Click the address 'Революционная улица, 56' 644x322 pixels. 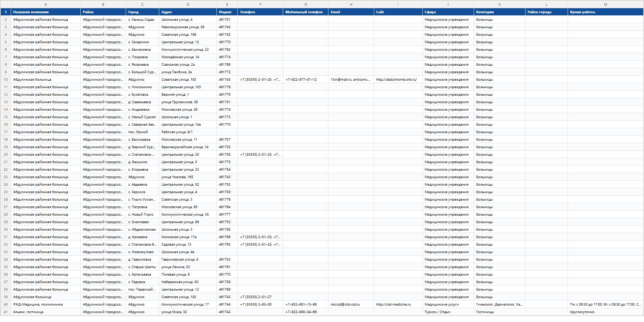click(188, 27)
